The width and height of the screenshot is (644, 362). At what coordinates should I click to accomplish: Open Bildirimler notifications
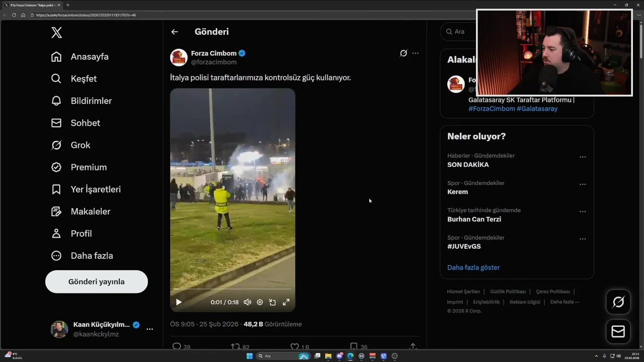tap(82, 101)
